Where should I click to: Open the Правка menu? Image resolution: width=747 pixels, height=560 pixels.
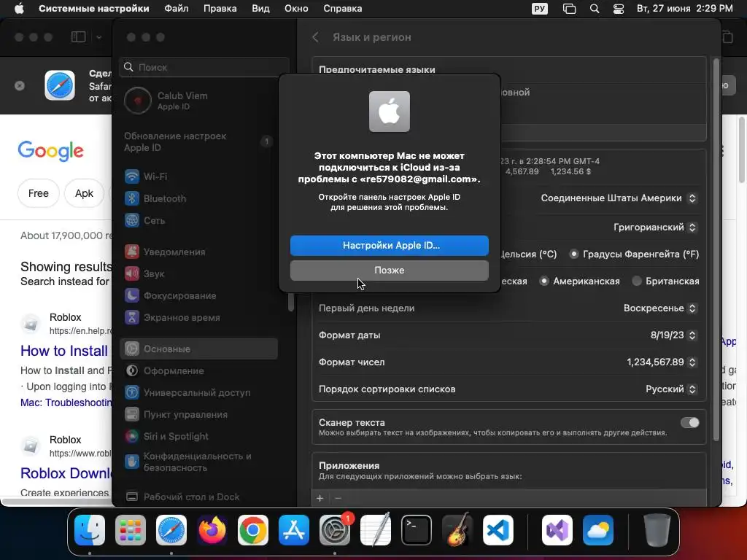coord(220,9)
